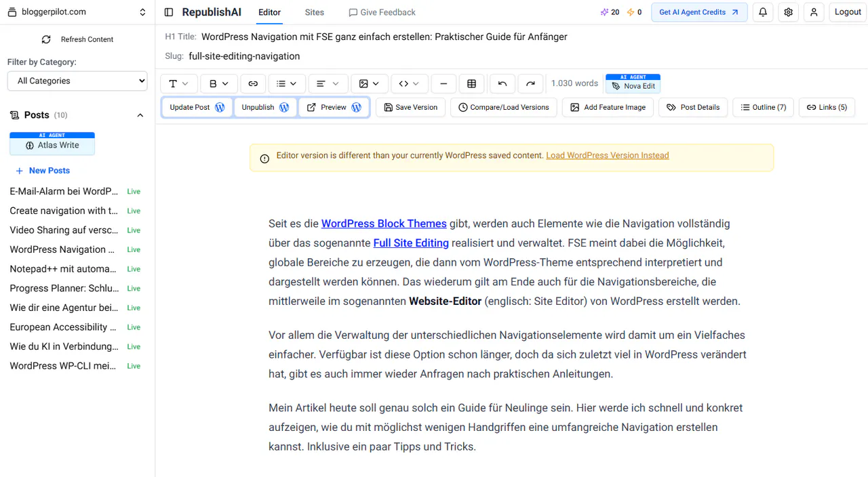Open the code block dropdown
The width and height of the screenshot is (868, 477).
[410, 83]
